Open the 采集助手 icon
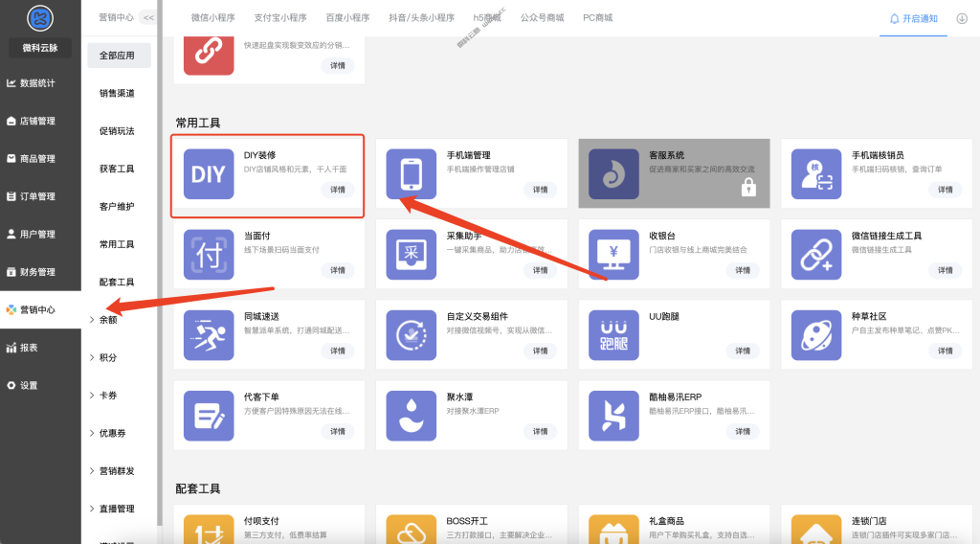 412,255
